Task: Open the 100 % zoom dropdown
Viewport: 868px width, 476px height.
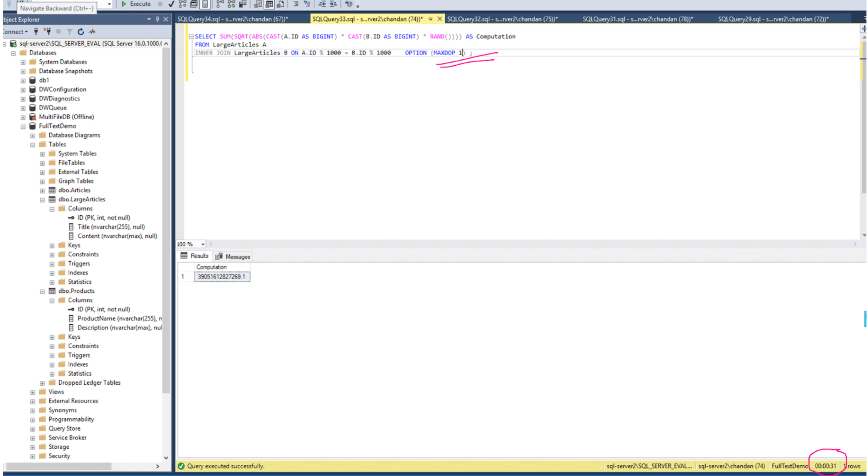Action: click(203, 244)
